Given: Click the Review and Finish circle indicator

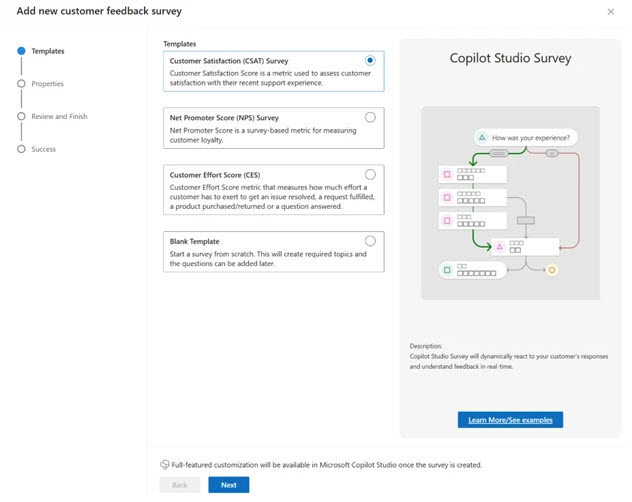Looking at the screenshot, I should tap(21, 117).
